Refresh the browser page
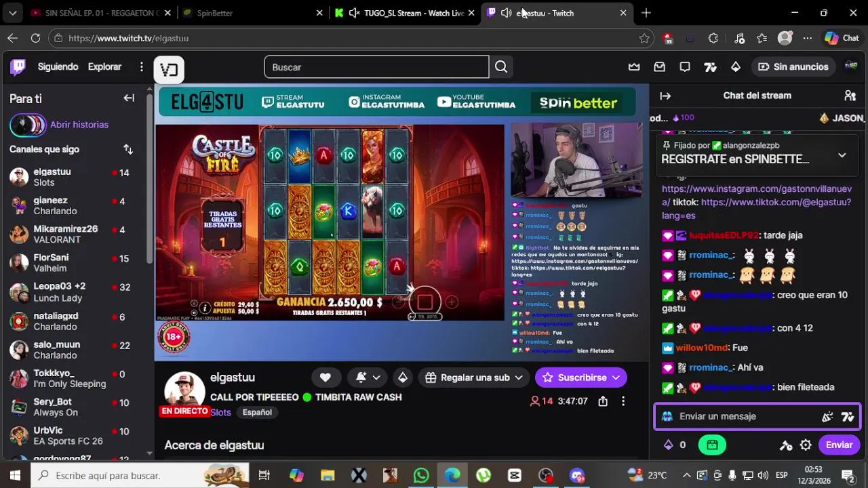868x488 pixels. pos(35,38)
